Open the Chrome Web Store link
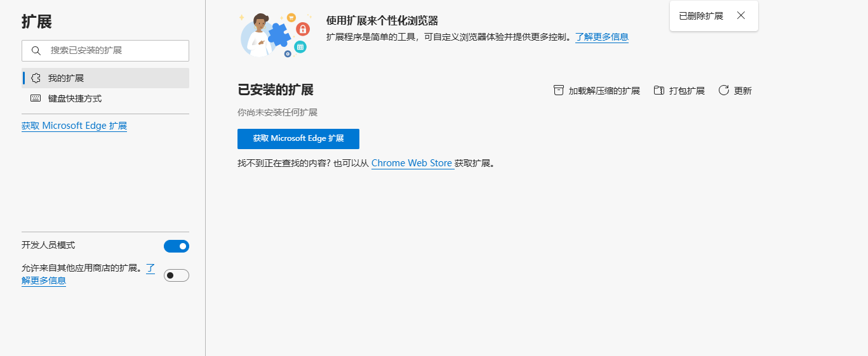 click(411, 163)
